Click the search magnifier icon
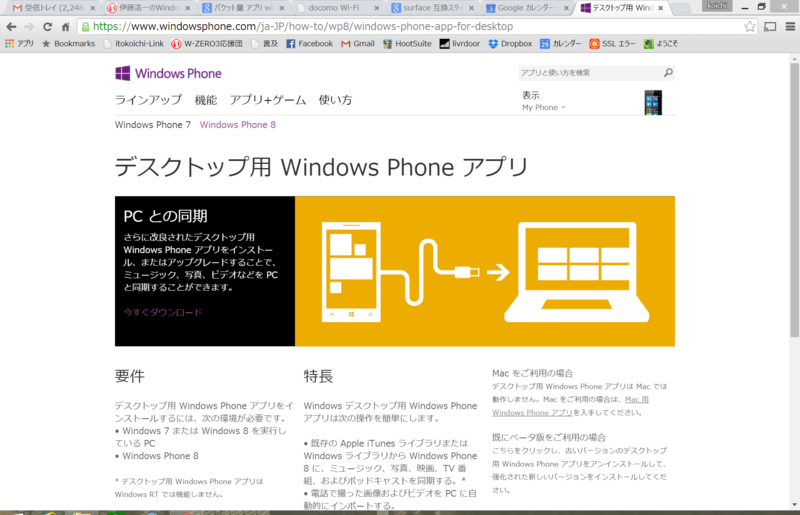Screen dimensions: 800x515 click(x=668, y=73)
